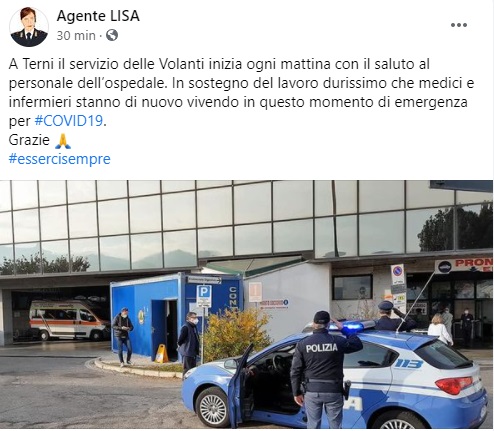494x431 pixels.
Task: Open the Agente LISA profile picture
Action: click(29, 27)
